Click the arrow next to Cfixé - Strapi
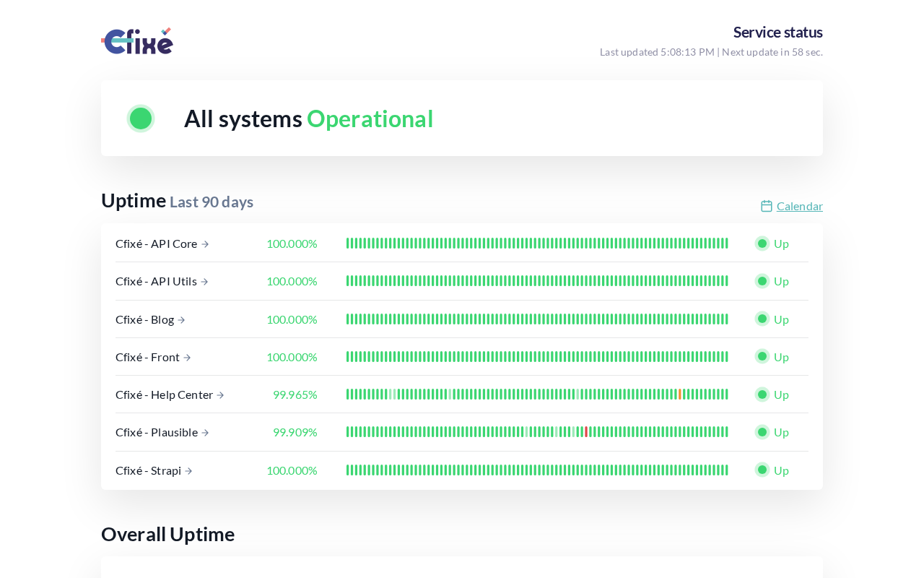This screenshot has width=924, height=578. tap(188, 471)
